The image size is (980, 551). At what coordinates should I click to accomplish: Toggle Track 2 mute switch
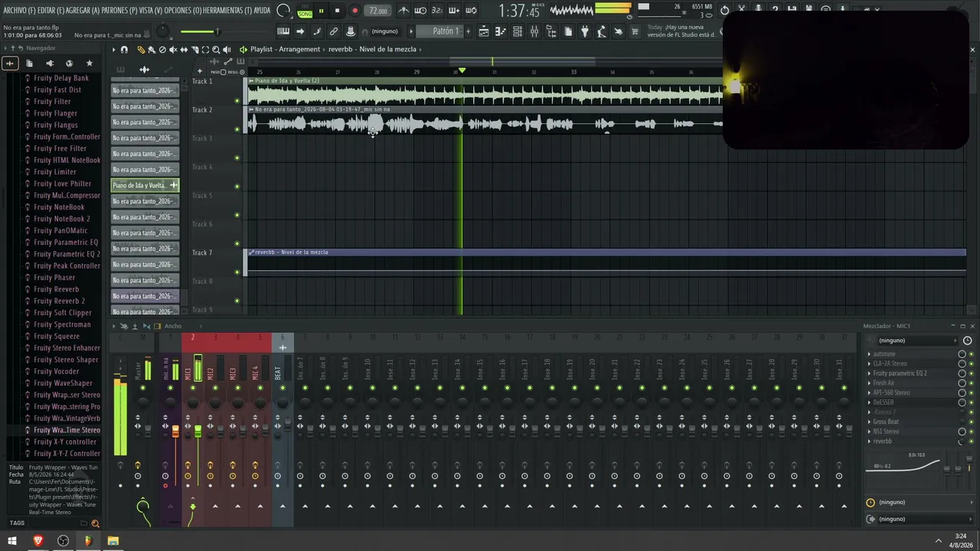pos(237,129)
